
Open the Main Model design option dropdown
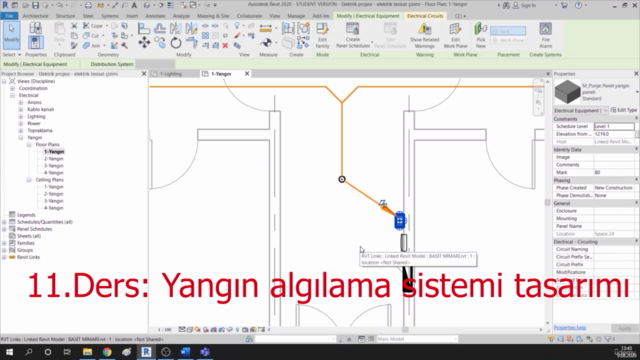[417, 339]
